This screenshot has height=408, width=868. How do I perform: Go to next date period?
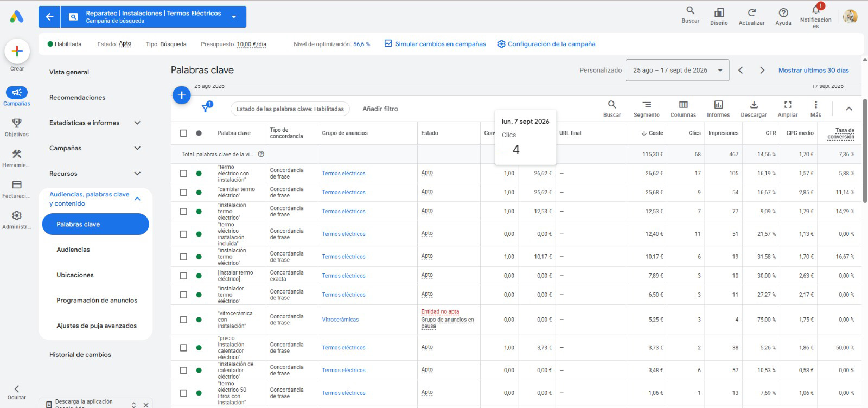(x=762, y=70)
